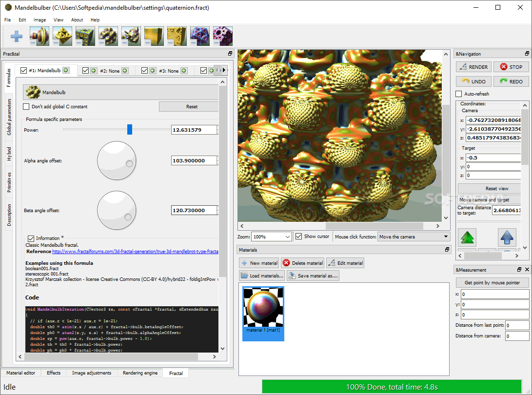The image size is (532, 395).
Task: Click the green left arrow on #2 None tab
Action: pyautogui.click(x=94, y=71)
